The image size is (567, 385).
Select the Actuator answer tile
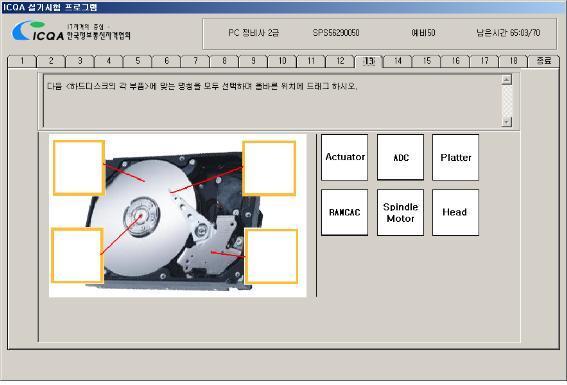[345, 157]
